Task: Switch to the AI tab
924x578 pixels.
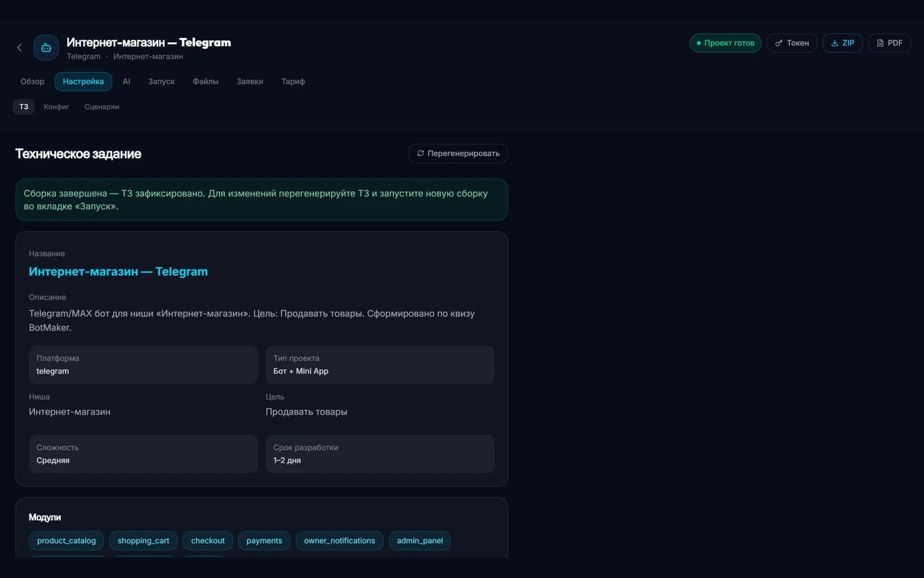Action: pyautogui.click(x=126, y=82)
